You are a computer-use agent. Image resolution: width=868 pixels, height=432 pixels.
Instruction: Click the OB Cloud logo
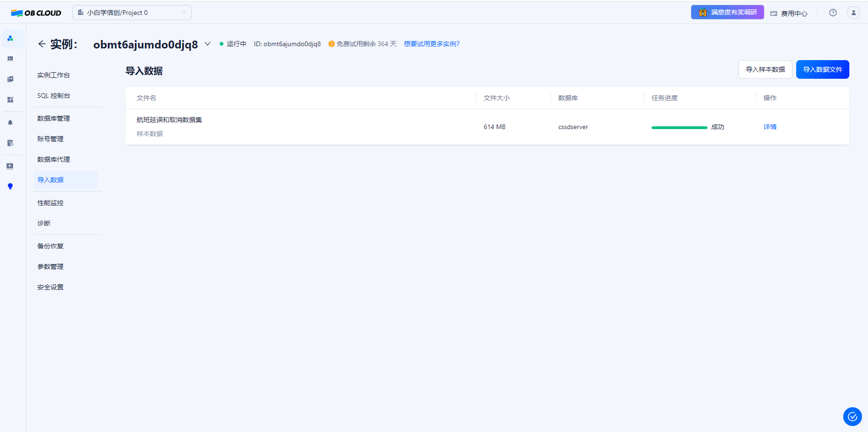click(x=36, y=13)
